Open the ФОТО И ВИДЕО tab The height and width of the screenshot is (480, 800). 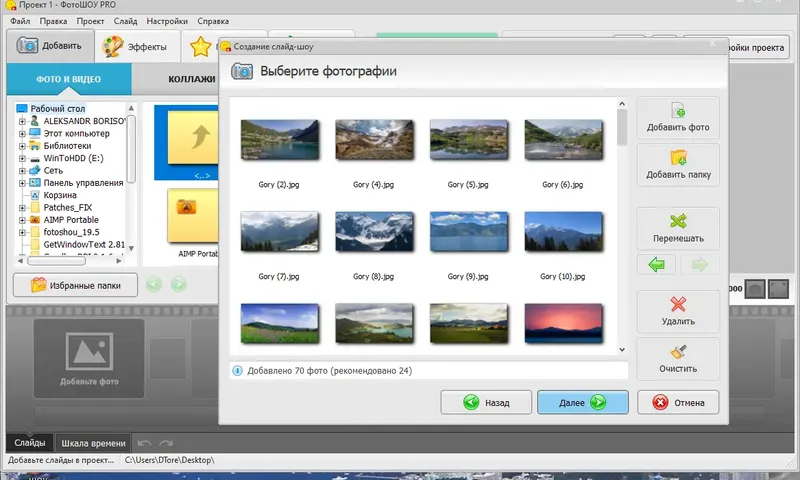[69, 79]
